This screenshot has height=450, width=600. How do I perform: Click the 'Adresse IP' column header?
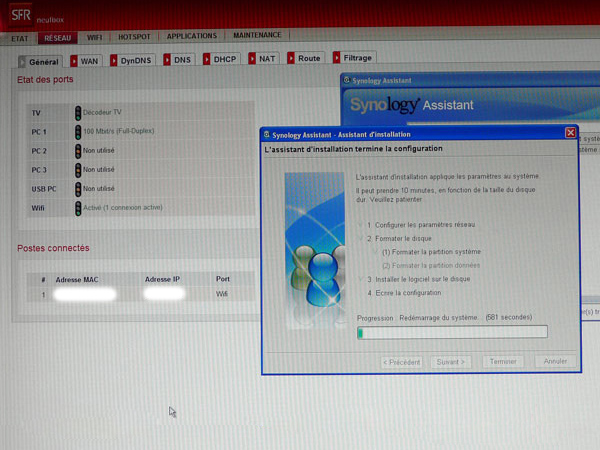[x=162, y=279]
